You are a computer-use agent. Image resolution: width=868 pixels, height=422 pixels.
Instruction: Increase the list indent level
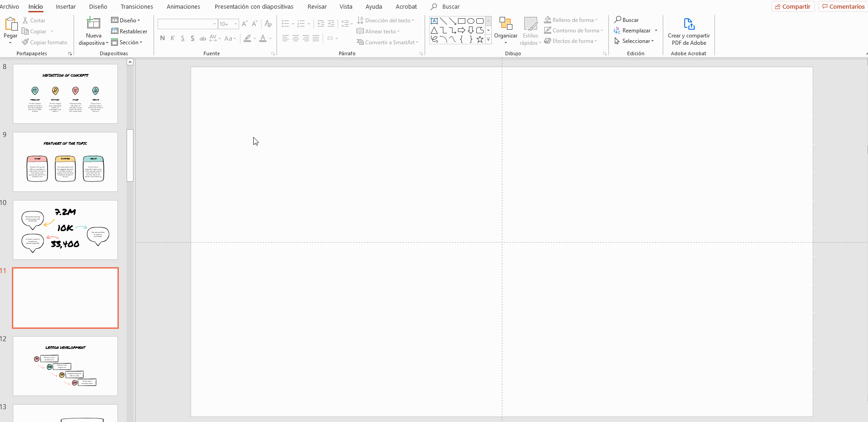(331, 24)
